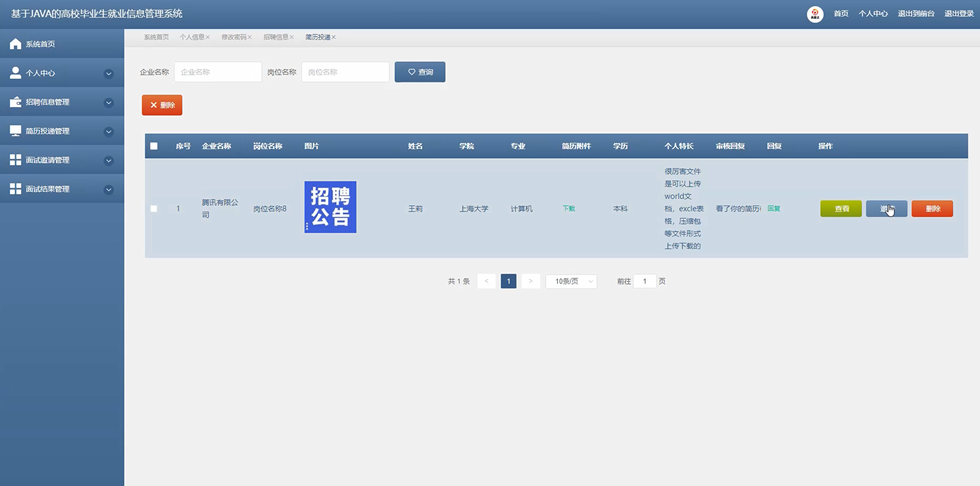Screen dimensions: 980x486
Task: Switch to the 招聘信息 tab
Action: pos(276,37)
